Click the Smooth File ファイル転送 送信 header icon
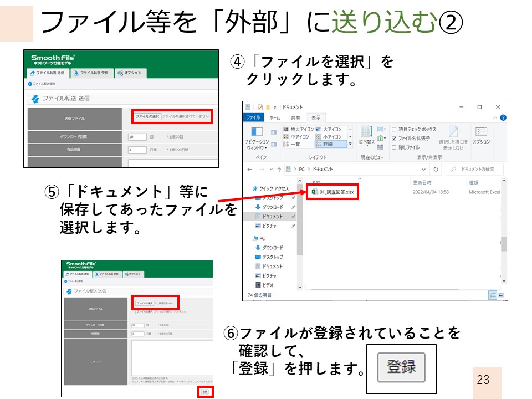 pos(35,98)
